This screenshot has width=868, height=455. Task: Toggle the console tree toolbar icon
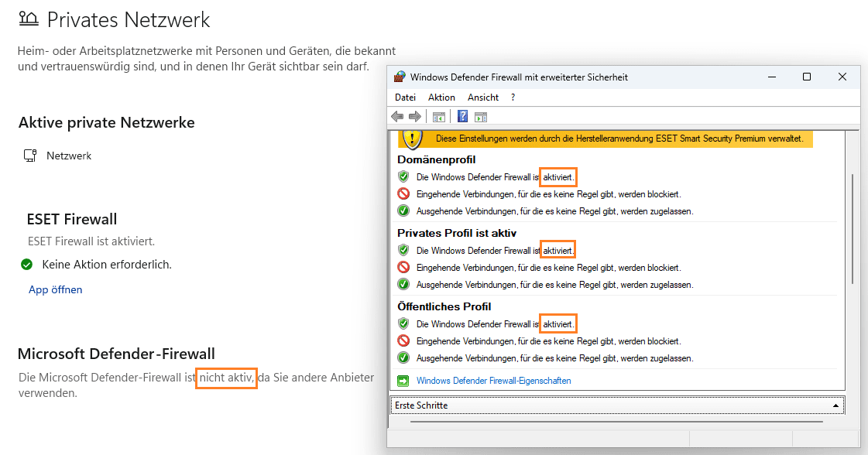coord(439,117)
